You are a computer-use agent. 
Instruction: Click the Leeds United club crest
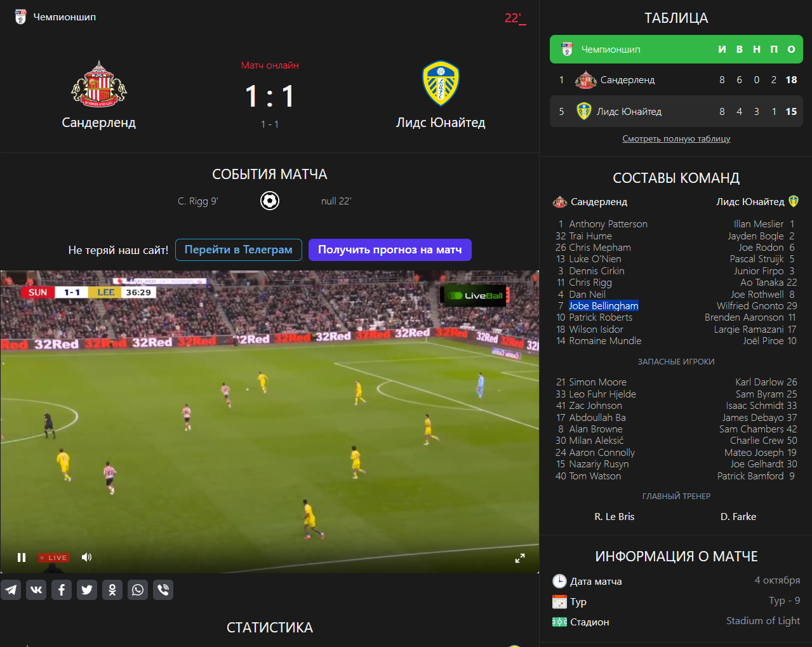click(x=441, y=83)
